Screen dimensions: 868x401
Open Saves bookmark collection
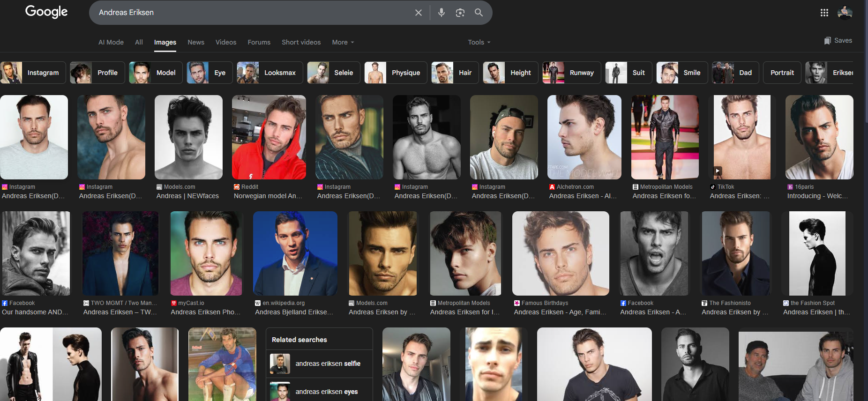(838, 41)
